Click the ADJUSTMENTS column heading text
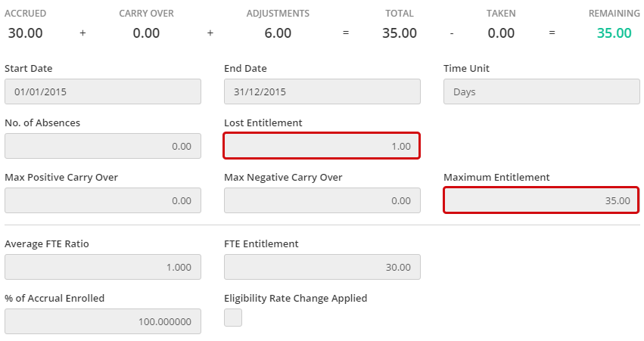The image size is (644, 341). (x=278, y=14)
